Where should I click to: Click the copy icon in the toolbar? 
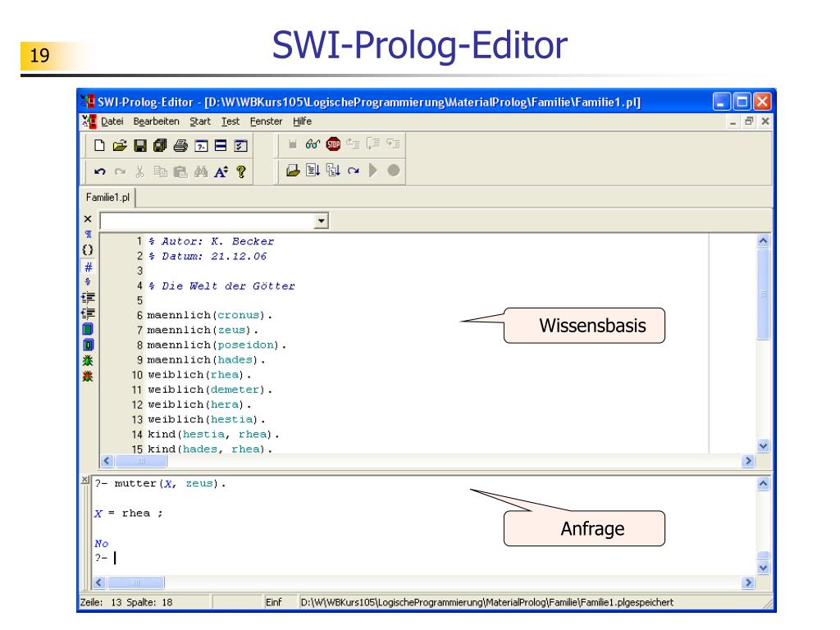click(x=160, y=171)
